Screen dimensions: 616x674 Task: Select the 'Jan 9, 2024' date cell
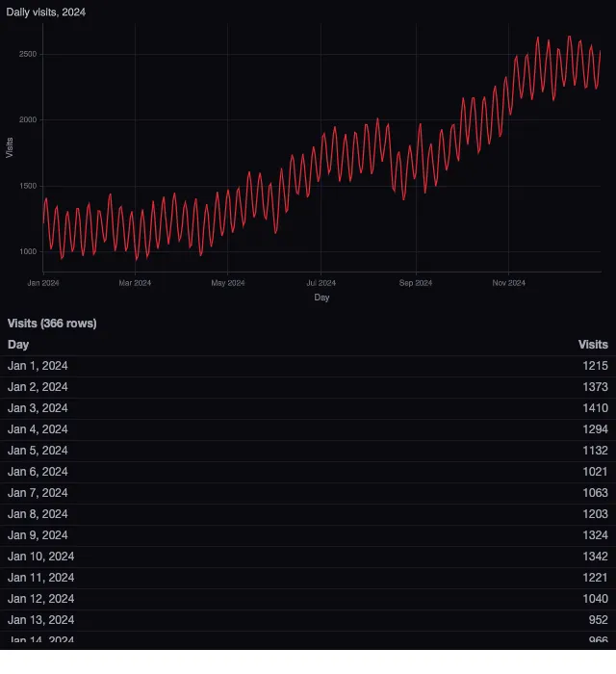[x=38, y=535]
